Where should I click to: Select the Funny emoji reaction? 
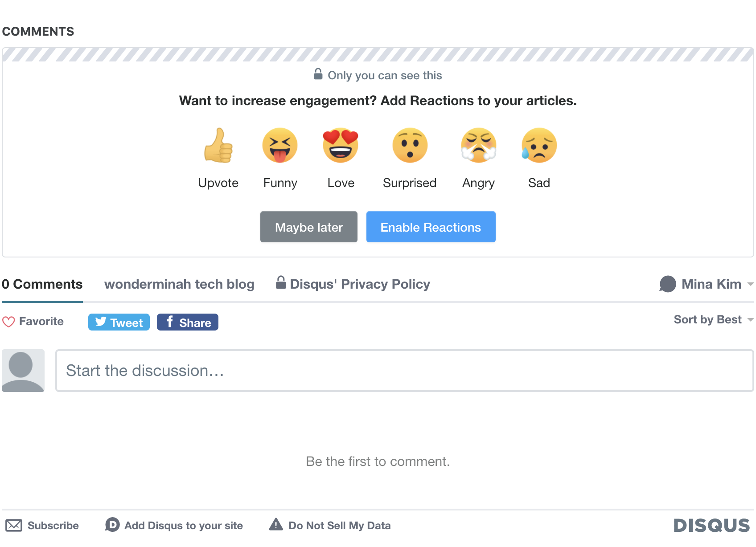[280, 146]
